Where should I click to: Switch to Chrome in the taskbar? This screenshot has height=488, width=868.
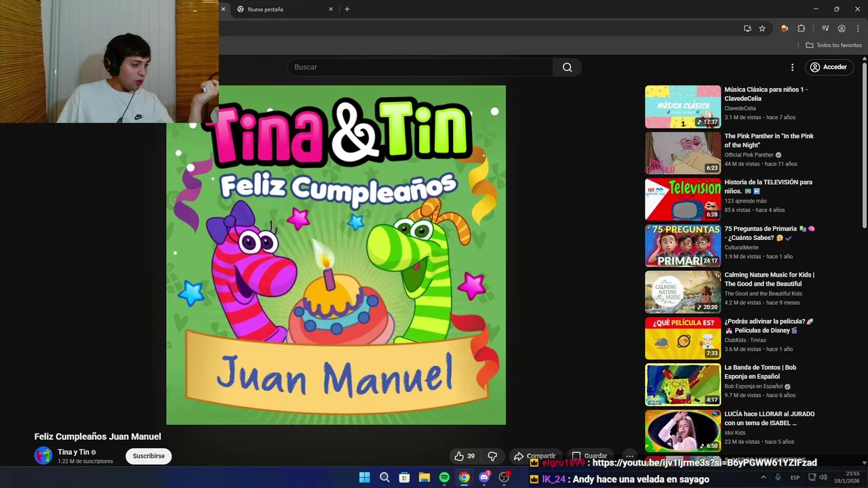coord(464,478)
